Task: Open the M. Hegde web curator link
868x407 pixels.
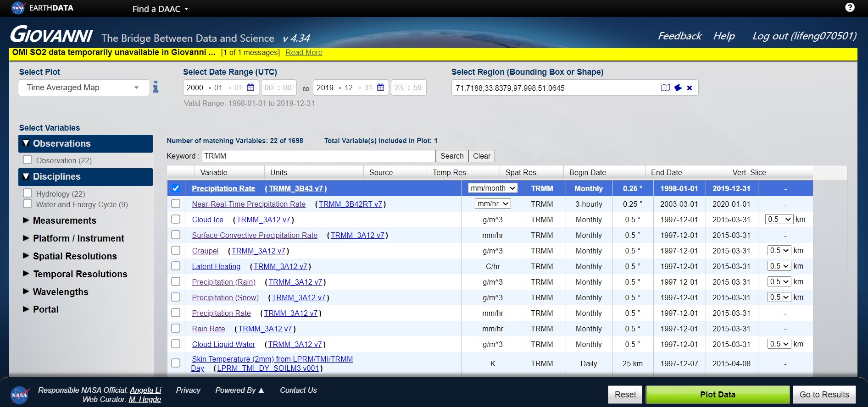Action: 145,399
